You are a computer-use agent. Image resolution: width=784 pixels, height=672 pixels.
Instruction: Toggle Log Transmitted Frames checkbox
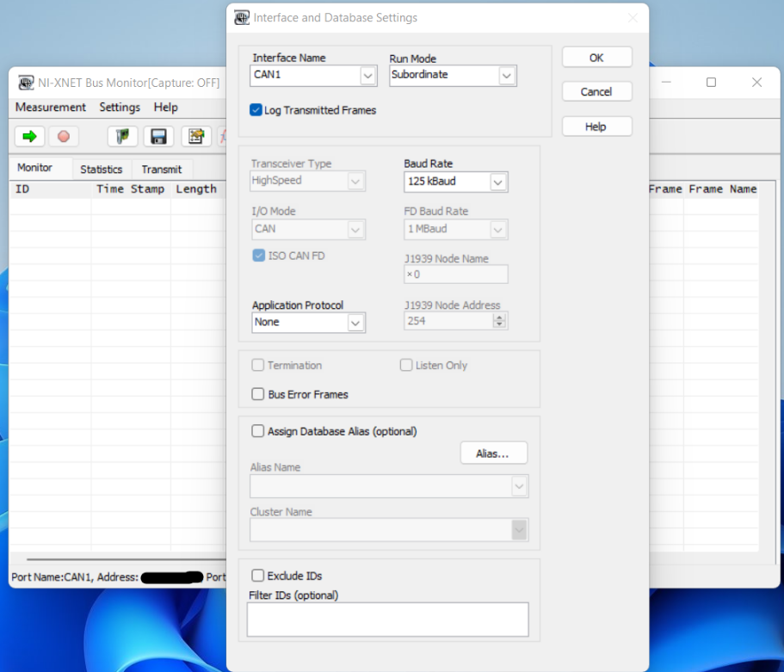click(256, 110)
